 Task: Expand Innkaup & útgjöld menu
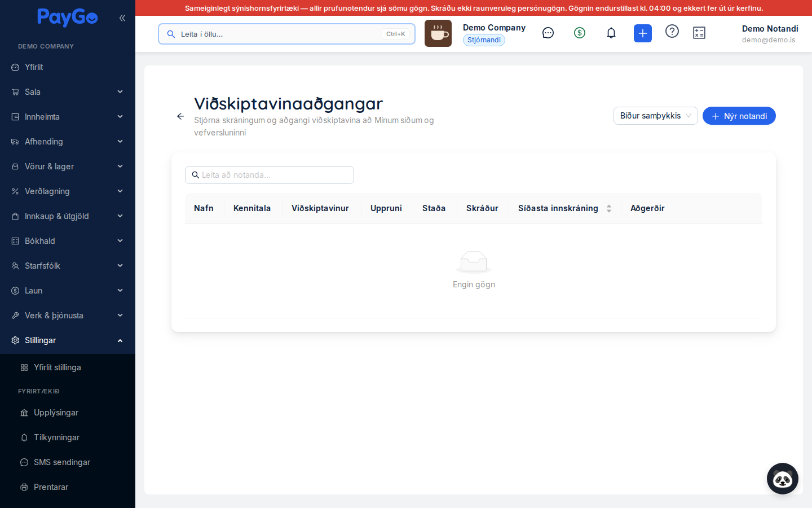coord(68,216)
